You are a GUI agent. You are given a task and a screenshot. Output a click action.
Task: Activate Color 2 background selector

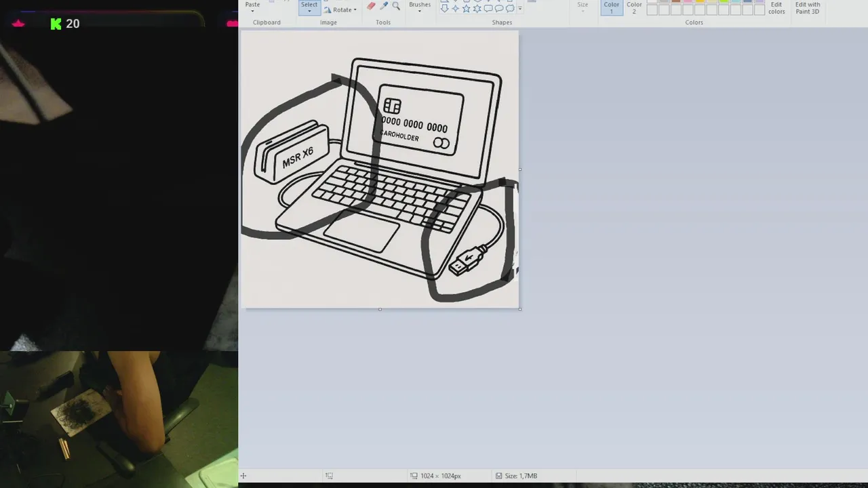pyautogui.click(x=634, y=7)
